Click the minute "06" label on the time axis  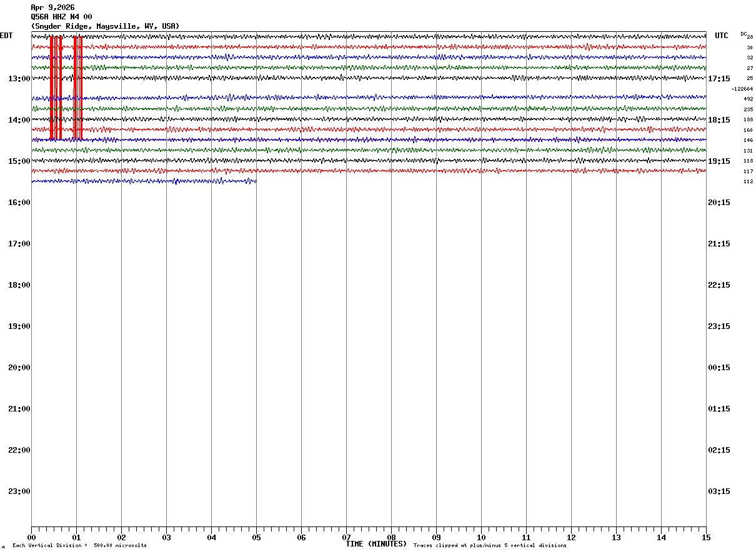[301, 538]
